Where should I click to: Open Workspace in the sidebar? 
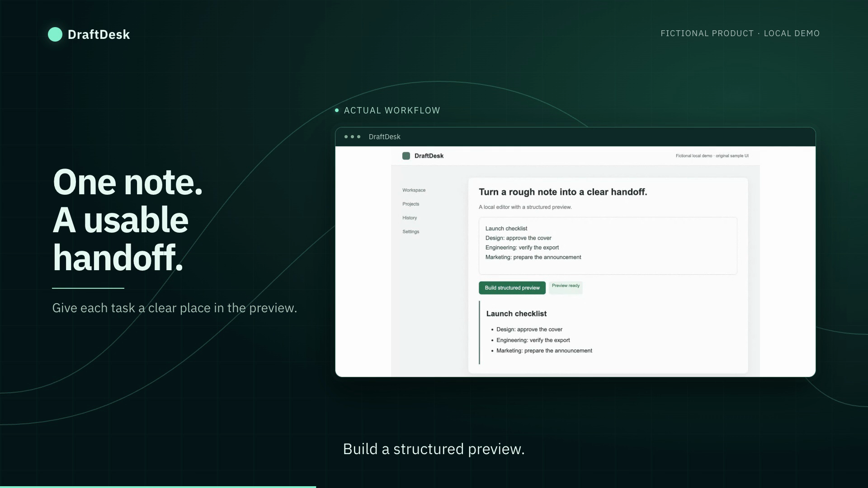414,190
